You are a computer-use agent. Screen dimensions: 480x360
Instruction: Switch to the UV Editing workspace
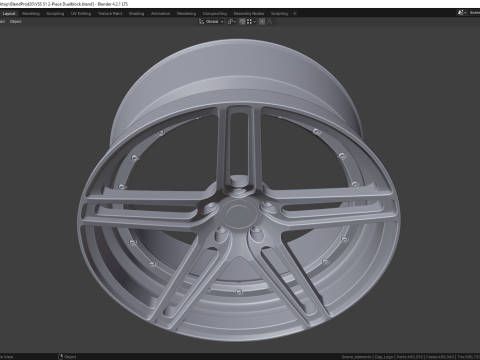point(81,14)
